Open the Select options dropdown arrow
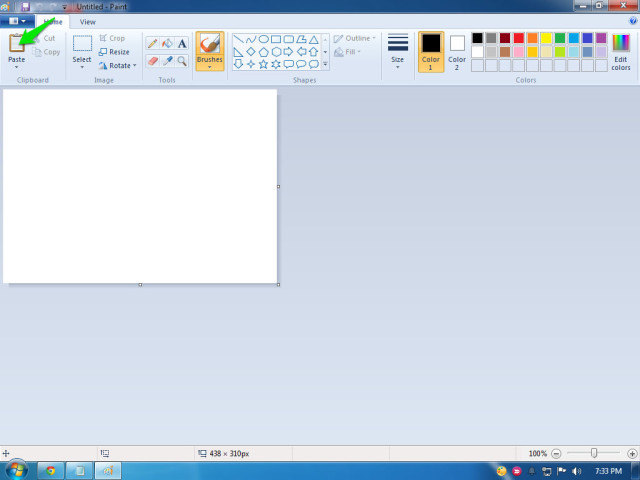The image size is (640, 480). tap(82, 67)
